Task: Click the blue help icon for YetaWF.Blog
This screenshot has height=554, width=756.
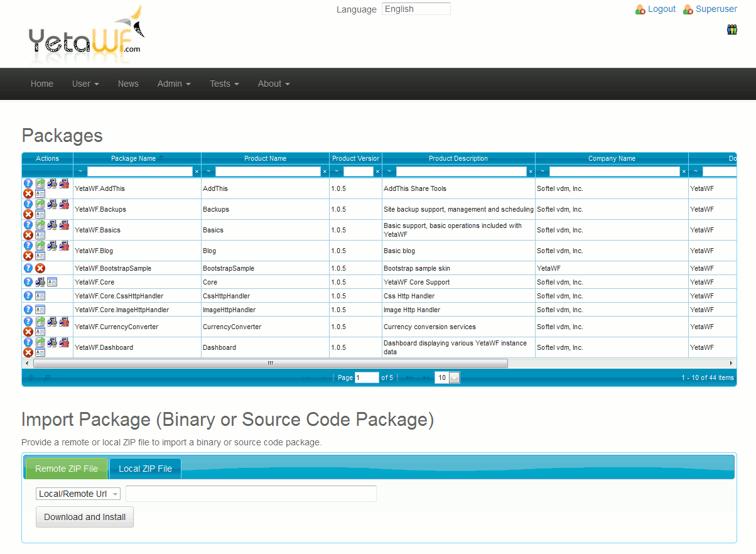Action: (28, 245)
